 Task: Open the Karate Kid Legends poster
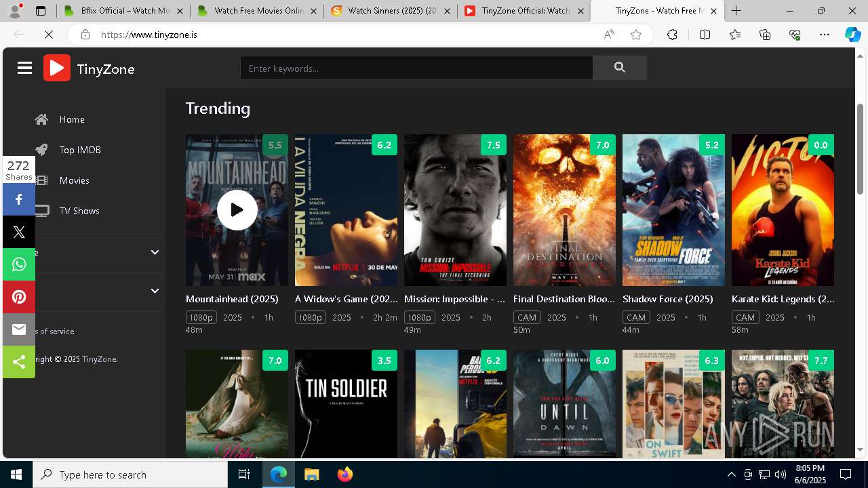(783, 210)
